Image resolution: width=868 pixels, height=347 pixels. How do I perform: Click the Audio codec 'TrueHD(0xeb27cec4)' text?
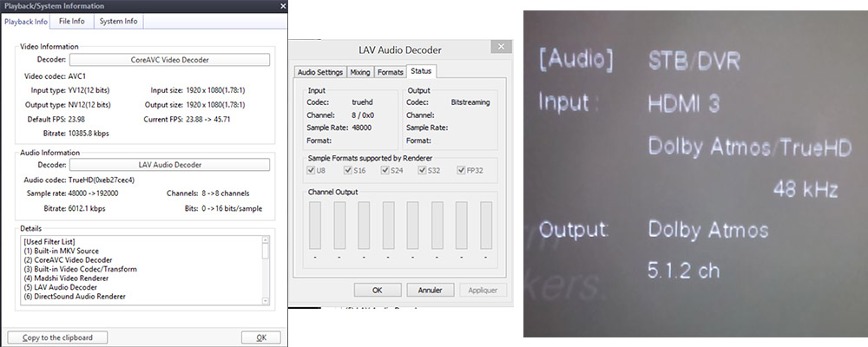point(102,180)
